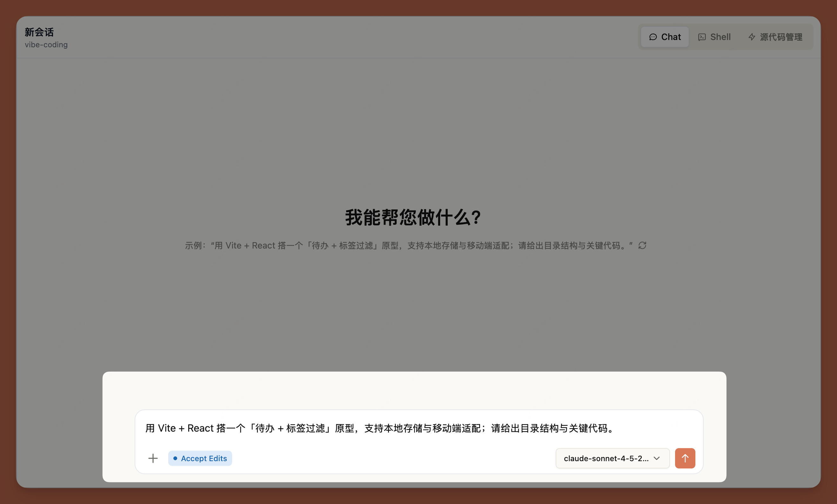Select the chat bubble icon beside Chat

(x=653, y=37)
